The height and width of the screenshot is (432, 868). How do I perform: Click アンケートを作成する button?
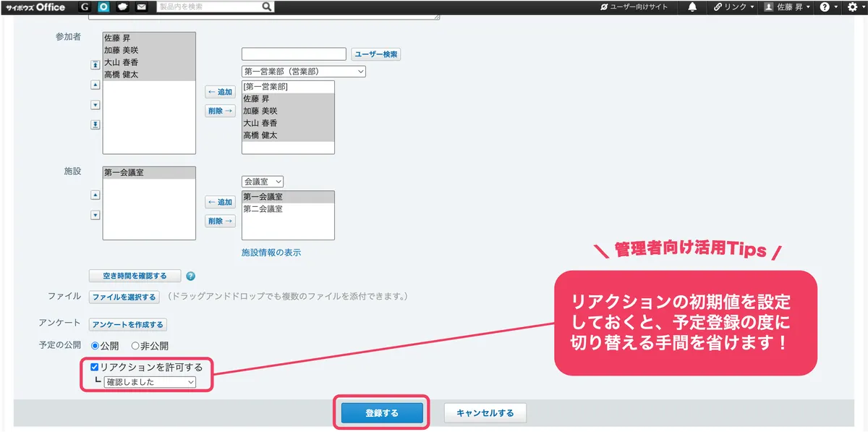[x=127, y=325]
